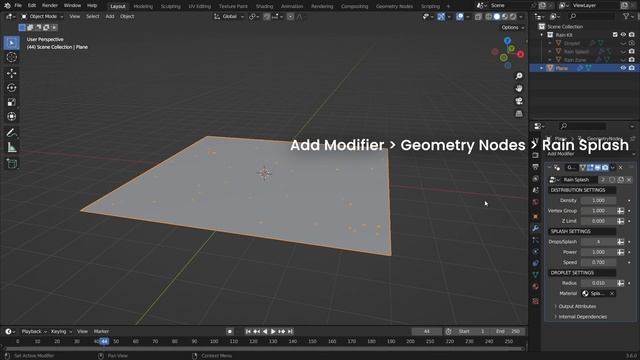Open the Particles properties tab icon

(536, 240)
